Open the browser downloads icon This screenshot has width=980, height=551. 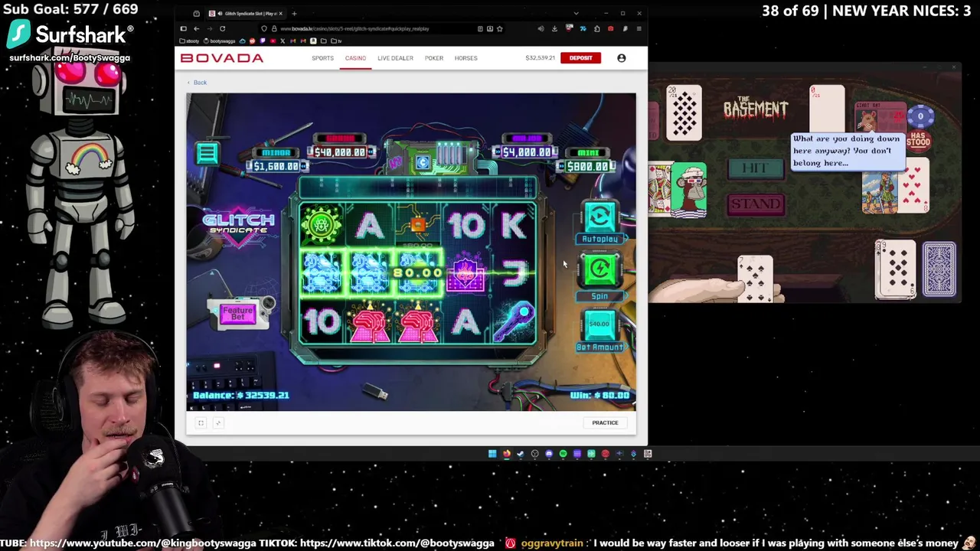554,29
